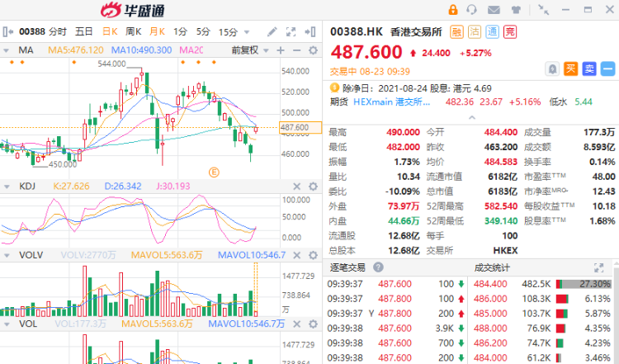Screen dimensions: 619x364
Task: Switch to 五日 five-day tab
Action: (x=83, y=31)
